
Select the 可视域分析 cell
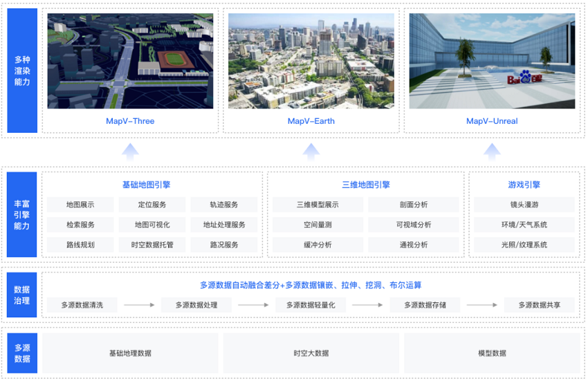pos(413,225)
